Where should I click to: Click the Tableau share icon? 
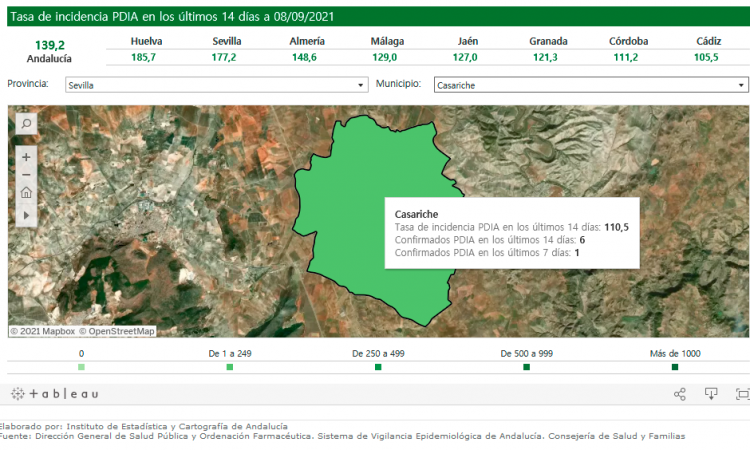[680, 394]
